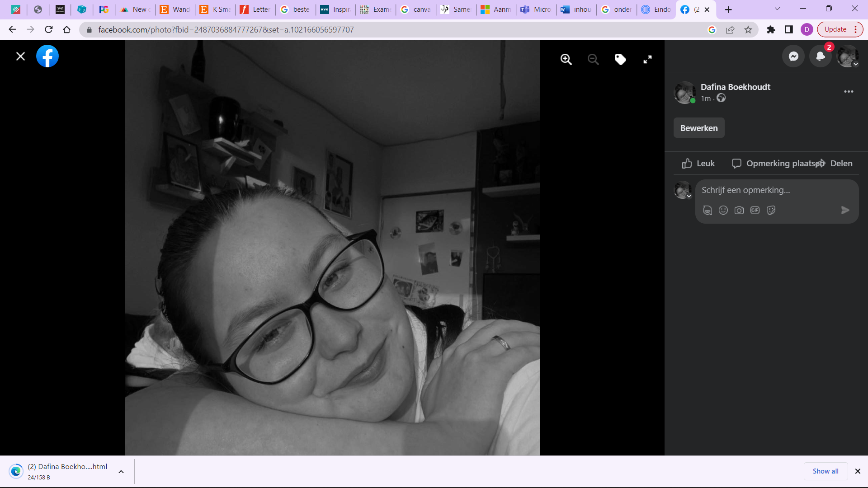The image size is (868, 488).
Task: Open the browser extensions puzzle icon
Action: [x=771, y=29]
